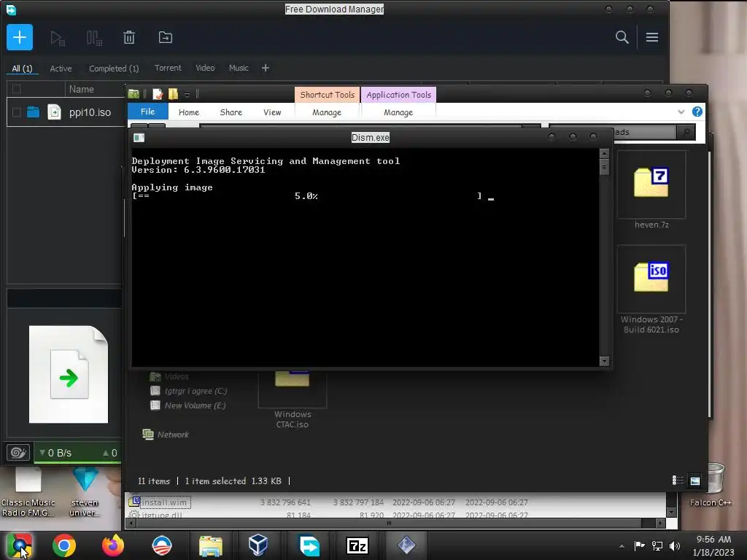Click the volume speaker tray icon

click(675, 545)
